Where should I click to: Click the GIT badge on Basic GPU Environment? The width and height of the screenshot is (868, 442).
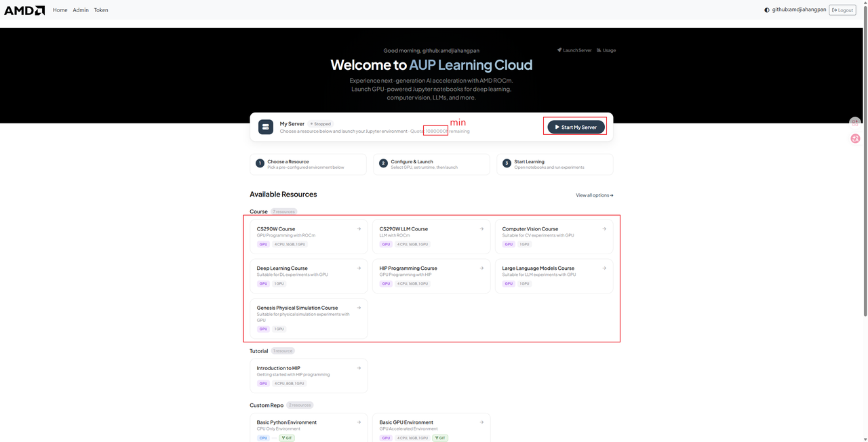click(441, 438)
